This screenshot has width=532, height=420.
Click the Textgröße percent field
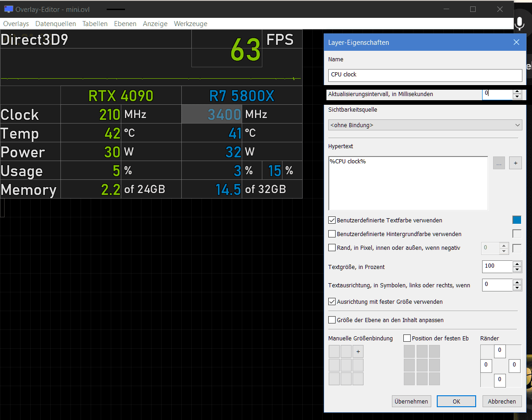tap(497, 266)
